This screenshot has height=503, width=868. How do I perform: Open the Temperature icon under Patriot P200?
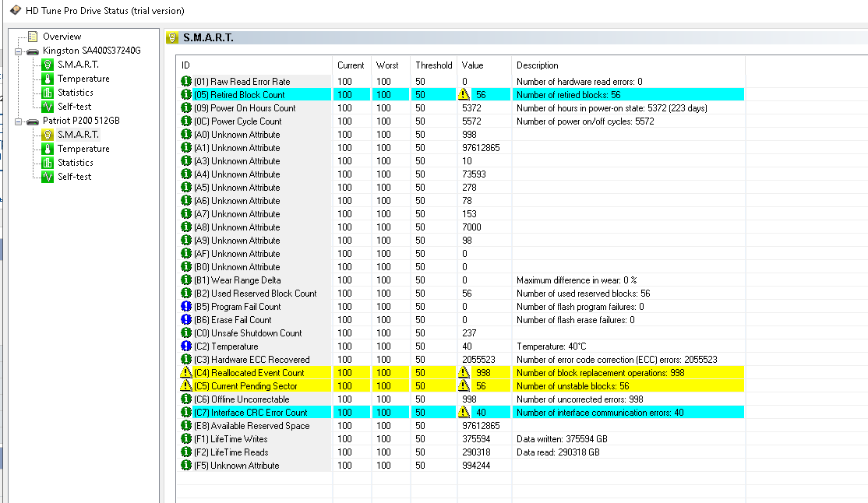click(48, 148)
